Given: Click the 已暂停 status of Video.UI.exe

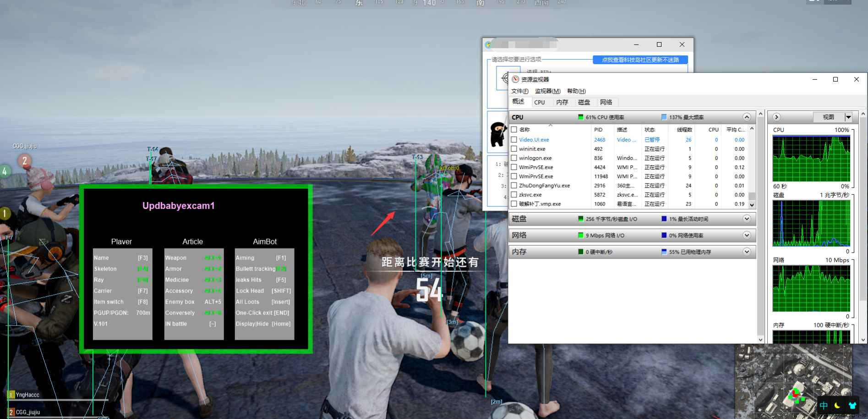Looking at the screenshot, I should [652, 140].
